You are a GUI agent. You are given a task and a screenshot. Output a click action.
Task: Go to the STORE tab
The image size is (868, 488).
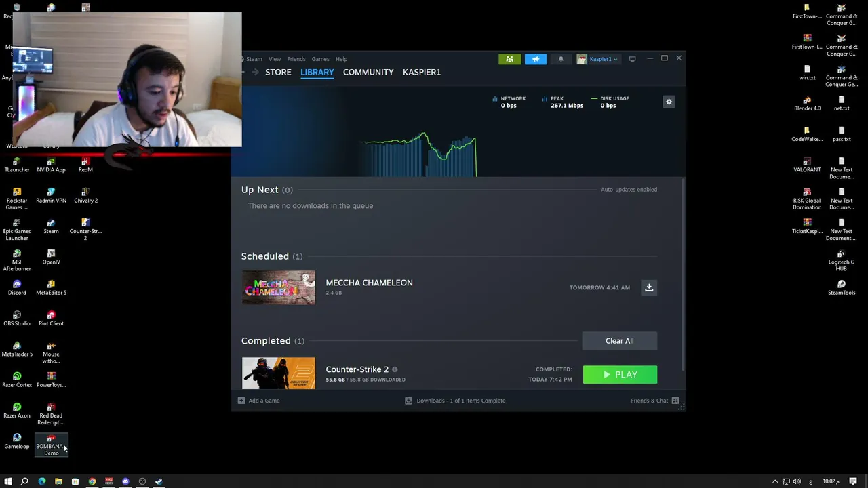pyautogui.click(x=278, y=72)
